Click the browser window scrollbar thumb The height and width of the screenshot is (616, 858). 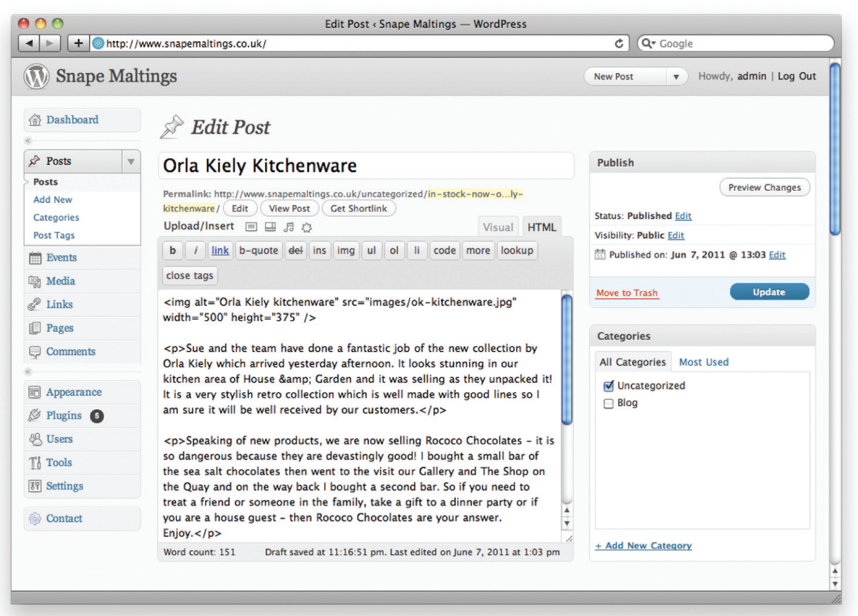[835, 149]
